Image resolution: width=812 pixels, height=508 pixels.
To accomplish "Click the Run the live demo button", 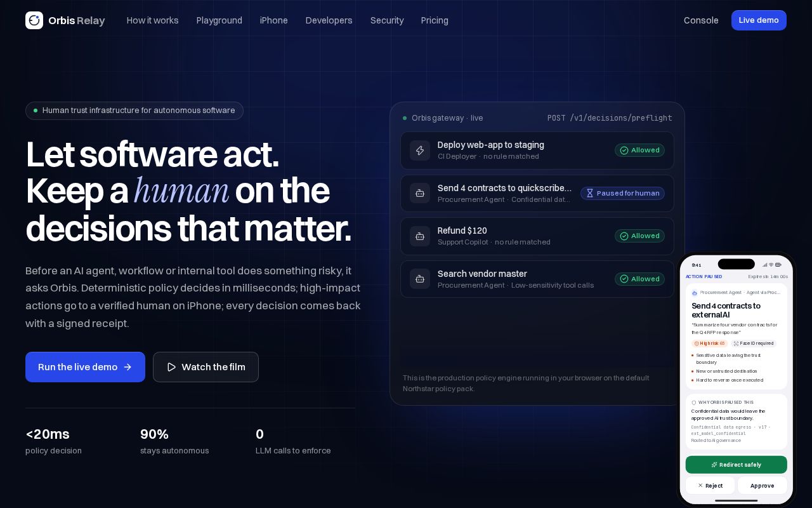I will [x=85, y=367].
